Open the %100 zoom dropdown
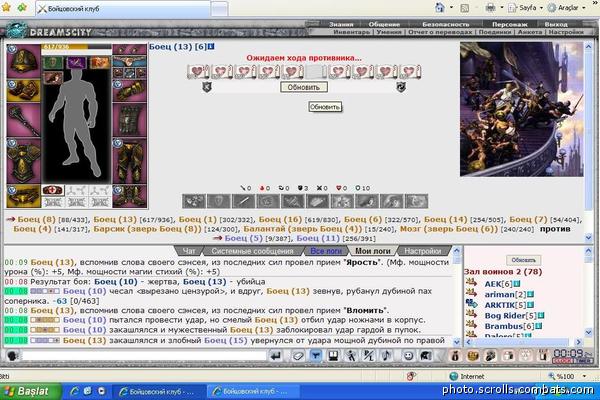The height and width of the screenshot is (400, 600). coord(584,376)
